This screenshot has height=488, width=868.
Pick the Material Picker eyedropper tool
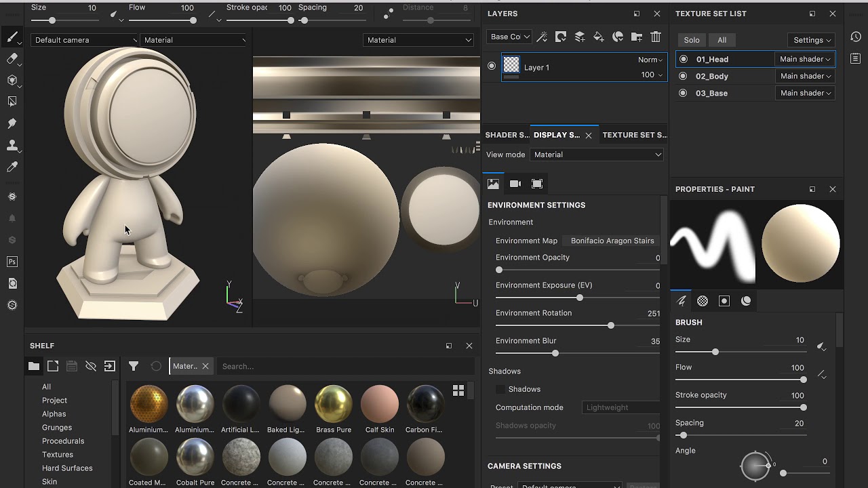(12, 167)
